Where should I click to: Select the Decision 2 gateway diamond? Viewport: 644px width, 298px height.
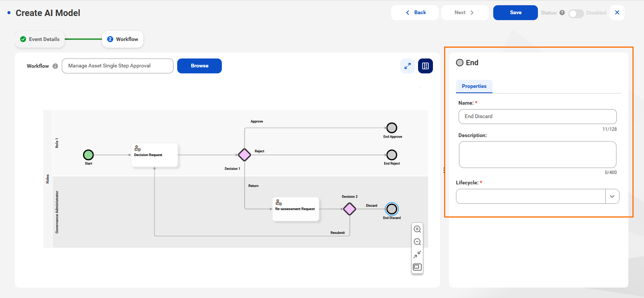pos(349,209)
